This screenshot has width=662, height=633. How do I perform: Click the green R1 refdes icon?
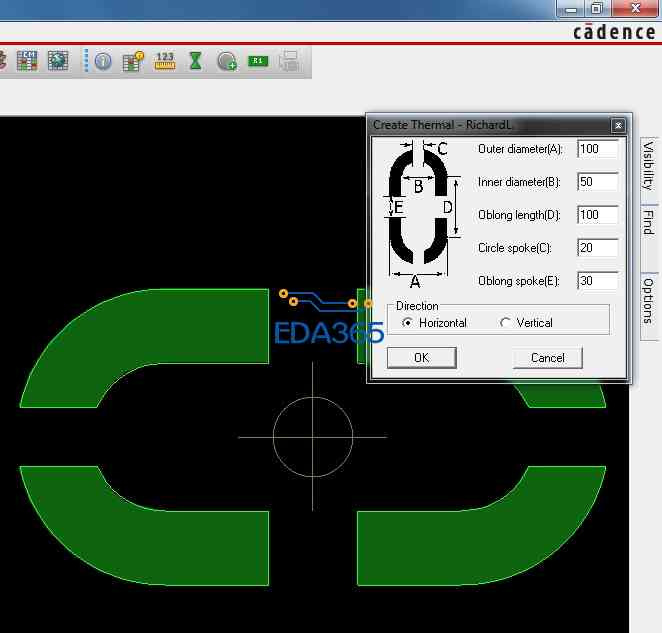click(x=258, y=61)
